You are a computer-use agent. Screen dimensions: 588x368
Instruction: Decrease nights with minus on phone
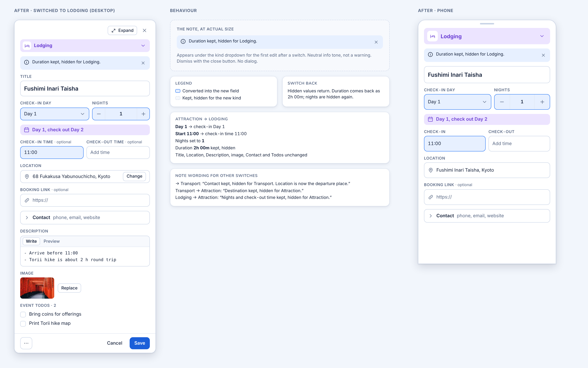tap(502, 102)
